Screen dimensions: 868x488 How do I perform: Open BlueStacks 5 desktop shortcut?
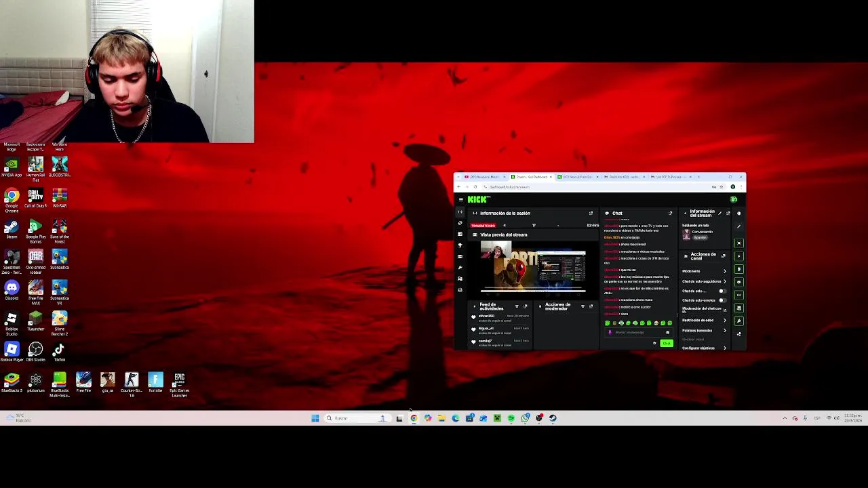point(12,383)
